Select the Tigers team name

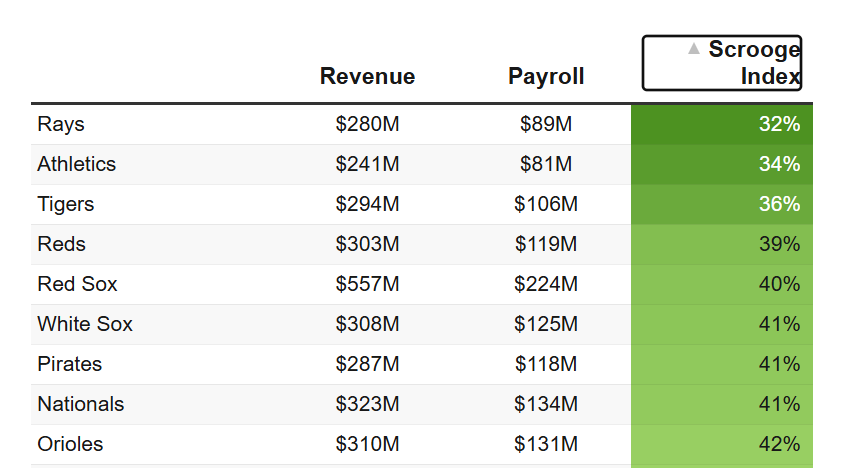click(65, 205)
